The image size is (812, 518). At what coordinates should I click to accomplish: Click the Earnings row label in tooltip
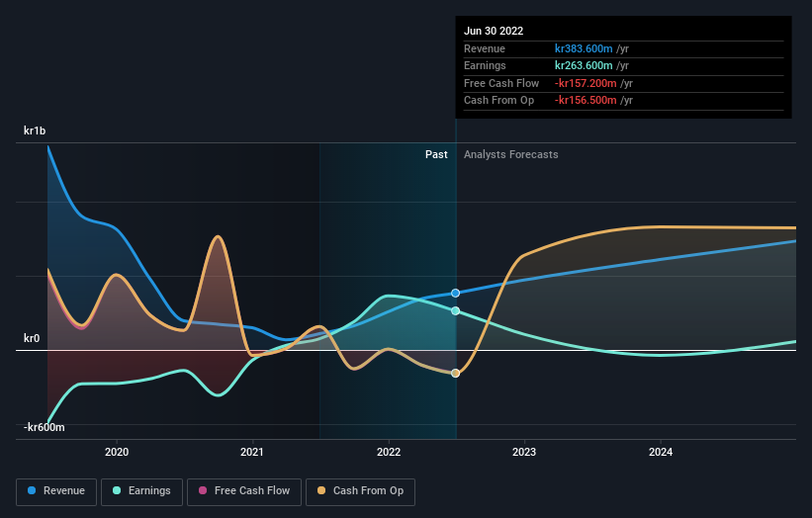pyautogui.click(x=485, y=65)
